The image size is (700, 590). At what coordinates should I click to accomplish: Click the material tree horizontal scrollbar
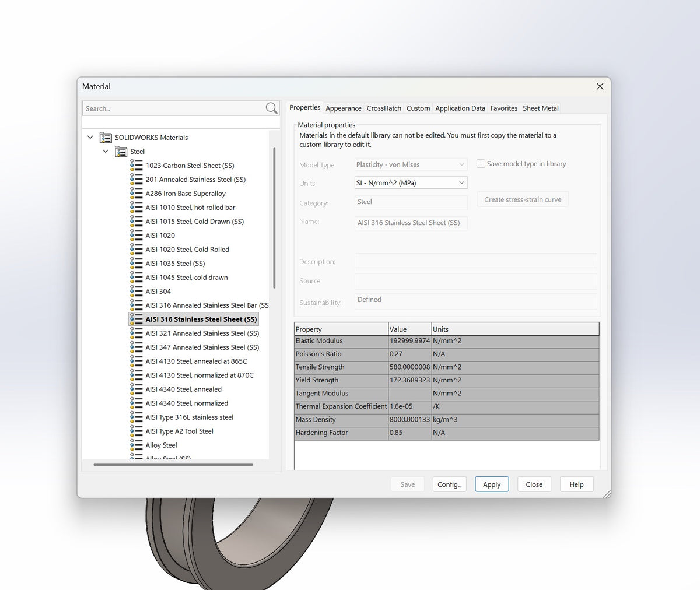(x=173, y=465)
